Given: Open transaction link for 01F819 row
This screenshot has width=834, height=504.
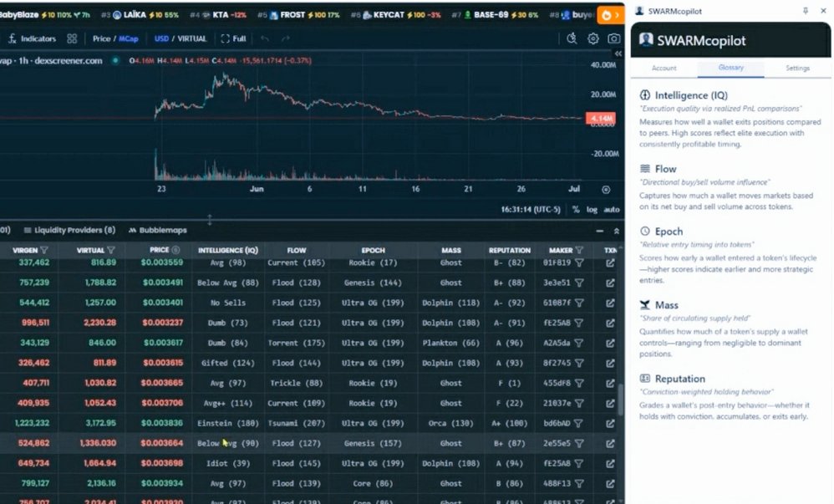Looking at the screenshot, I should [610, 263].
